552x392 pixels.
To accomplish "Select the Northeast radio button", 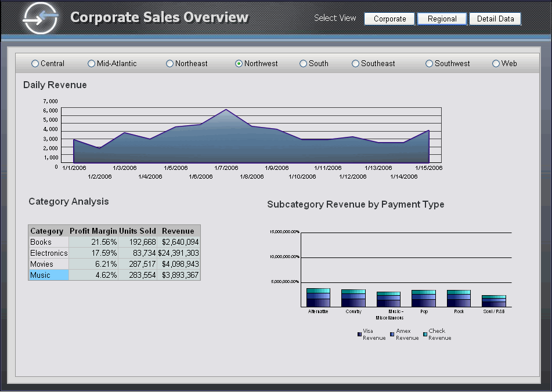I will (x=170, y=64).
